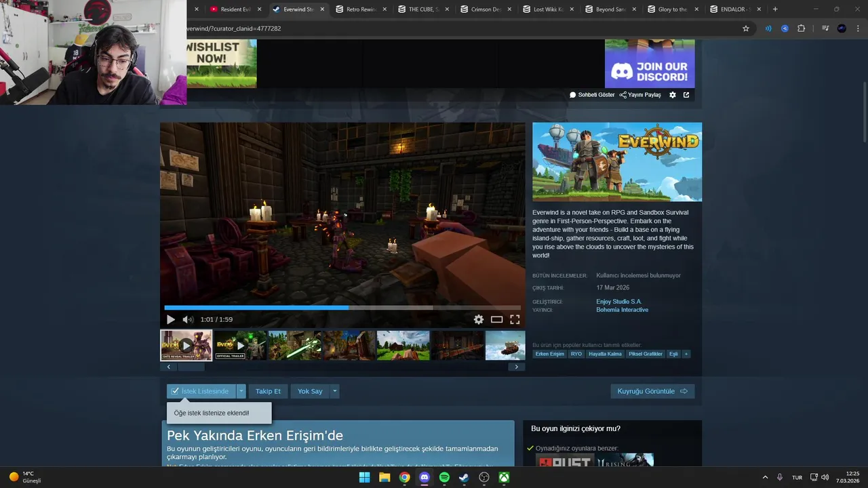The image size is (868, 488).
Task: Open Spotify from the taskbar
Action: click(444, 477)
